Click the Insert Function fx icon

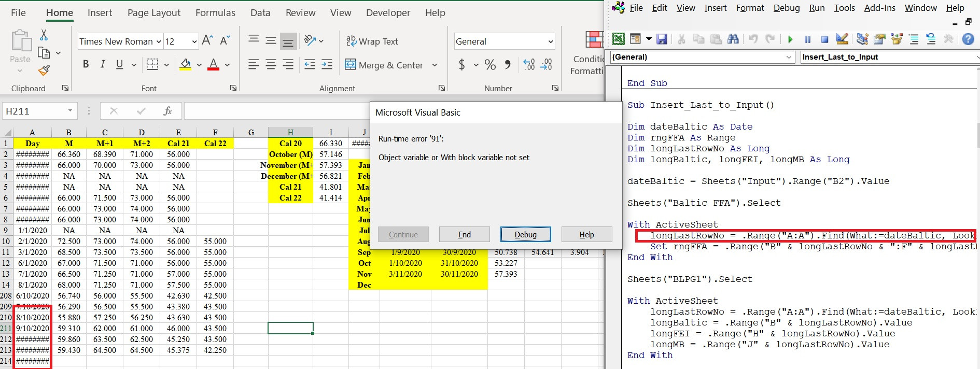(x=167, y=111)
